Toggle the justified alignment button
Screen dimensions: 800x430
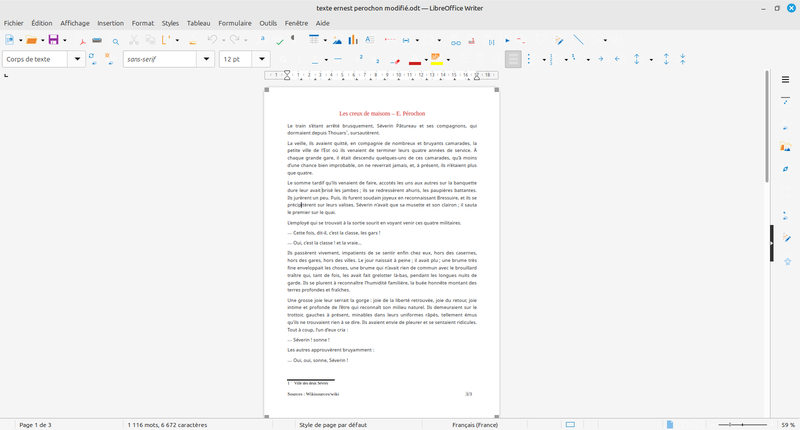513,59
